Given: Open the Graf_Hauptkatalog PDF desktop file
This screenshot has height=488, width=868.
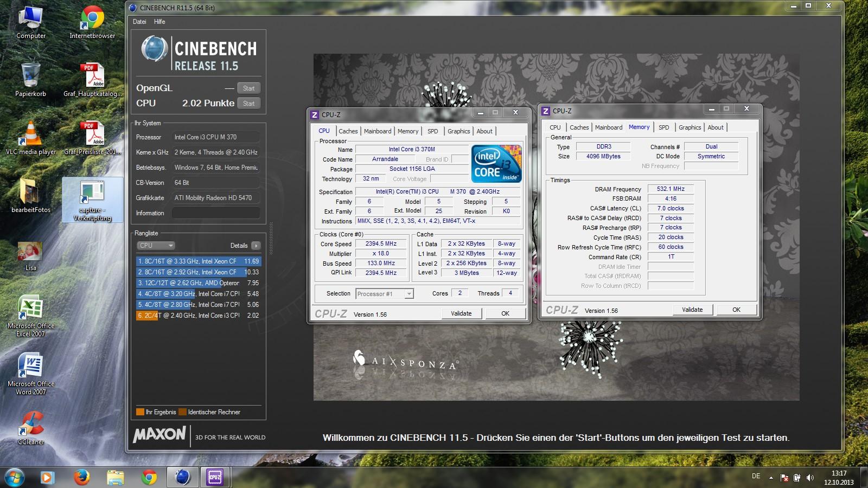Looking at the screenshot, I should [92, 80].
